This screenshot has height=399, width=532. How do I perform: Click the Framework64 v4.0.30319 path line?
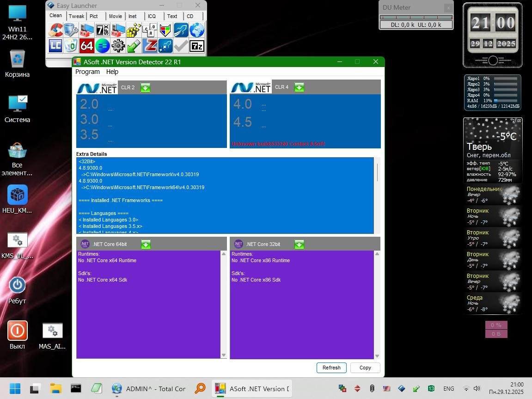142,187
